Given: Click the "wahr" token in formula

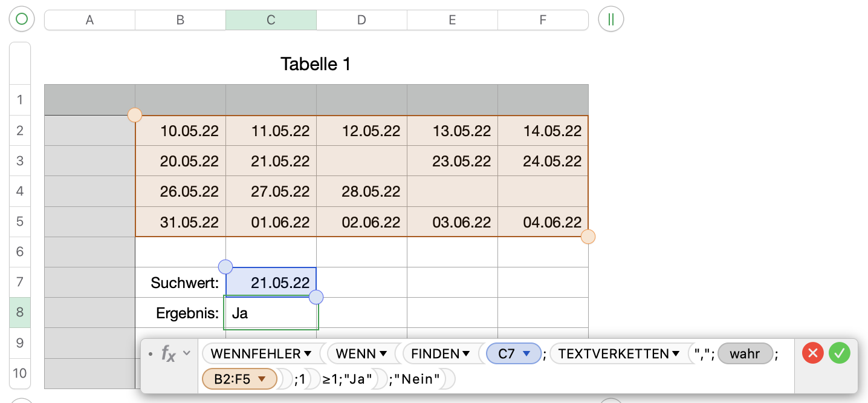Looking at the screenshot, I should 745,354.
